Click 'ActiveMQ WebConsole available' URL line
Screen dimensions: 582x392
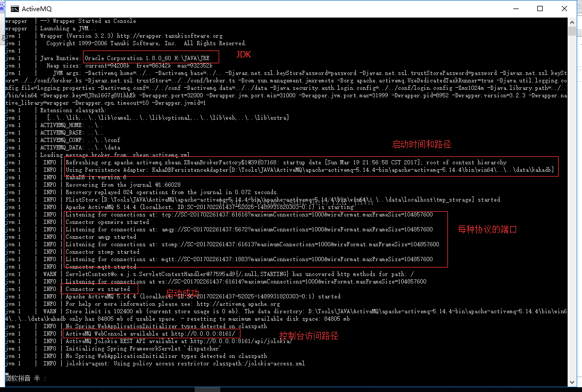coord(151,333)
